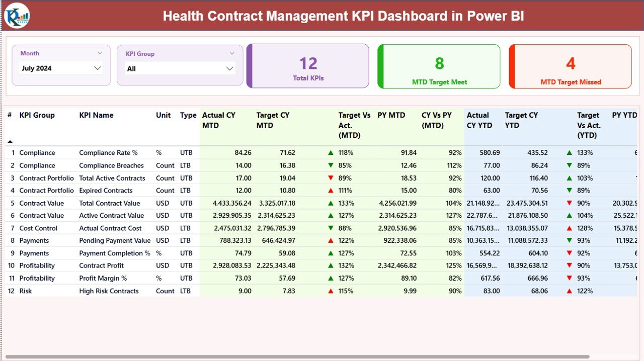Click red down triangle next to Total Active Contracts

331,177
